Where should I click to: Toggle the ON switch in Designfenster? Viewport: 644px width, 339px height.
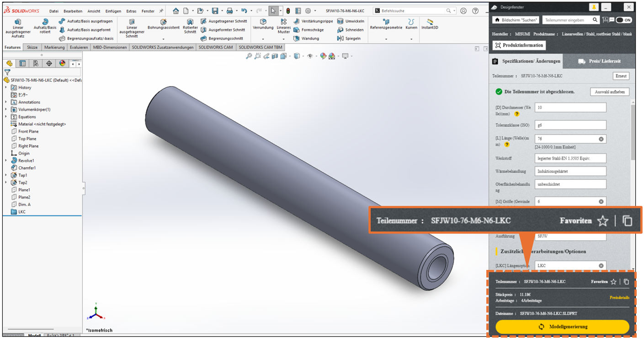[623, 20]
